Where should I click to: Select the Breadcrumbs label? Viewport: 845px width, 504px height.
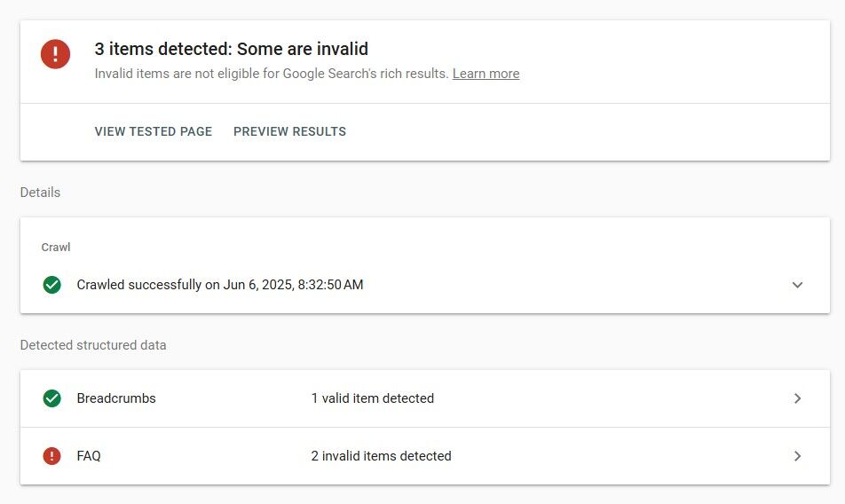pos(116,398)
